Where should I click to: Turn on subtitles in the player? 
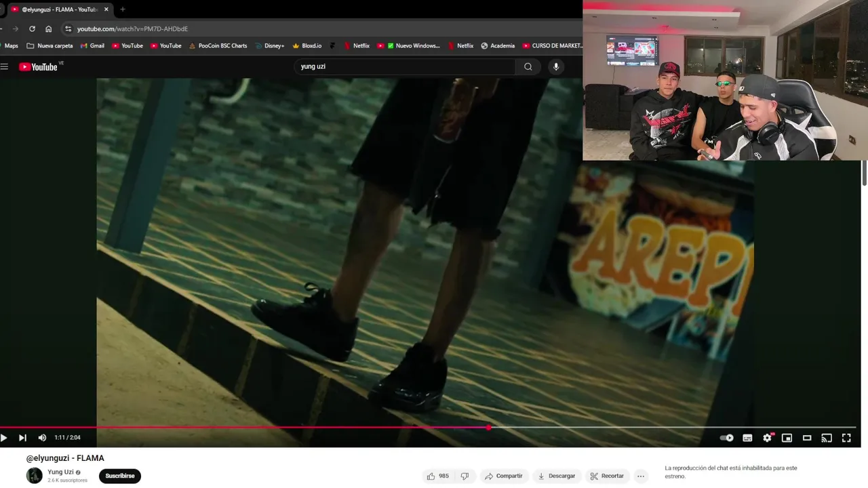point(747,438)
